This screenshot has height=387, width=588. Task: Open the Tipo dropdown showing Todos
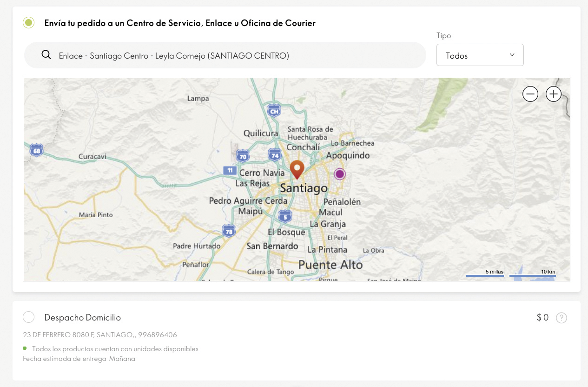pyautogui.click(x=480, y=55)
